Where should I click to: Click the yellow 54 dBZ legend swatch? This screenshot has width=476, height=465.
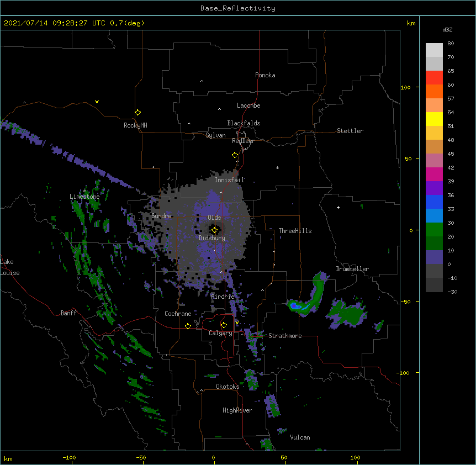pos(434,119)
